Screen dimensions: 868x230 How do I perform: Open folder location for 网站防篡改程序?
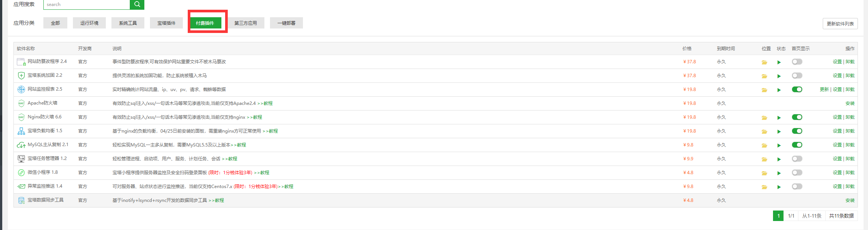[x=764, y=62]
